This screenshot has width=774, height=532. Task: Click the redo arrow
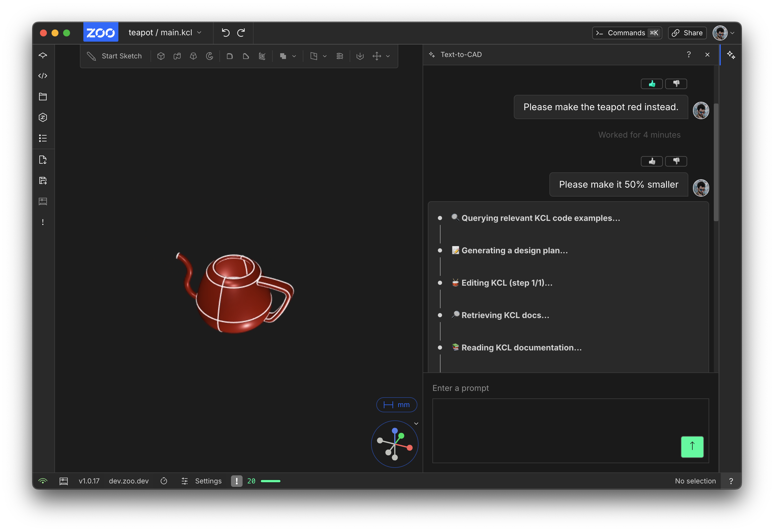coord(241,33)
